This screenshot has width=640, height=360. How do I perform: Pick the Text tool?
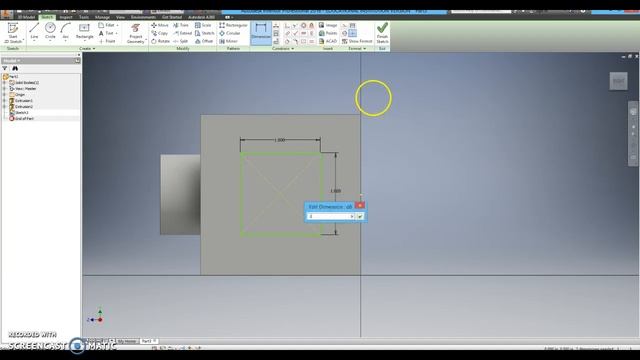pos(106,33)
